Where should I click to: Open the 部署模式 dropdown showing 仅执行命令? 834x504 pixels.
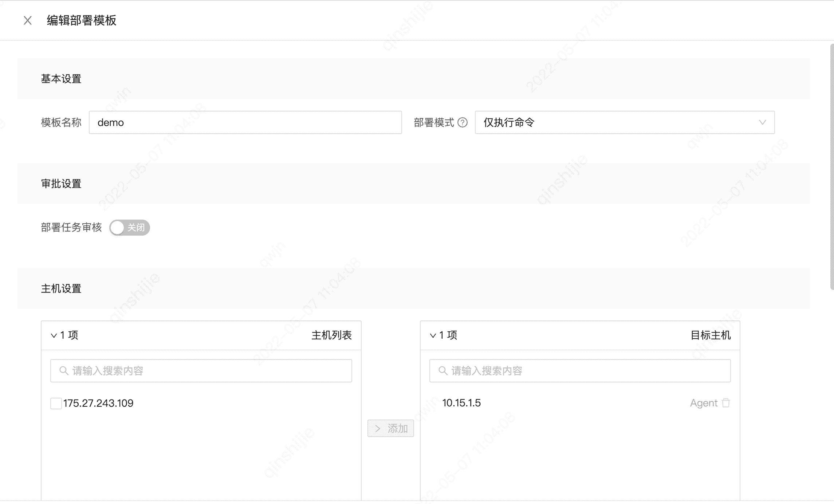pos(624,123)
